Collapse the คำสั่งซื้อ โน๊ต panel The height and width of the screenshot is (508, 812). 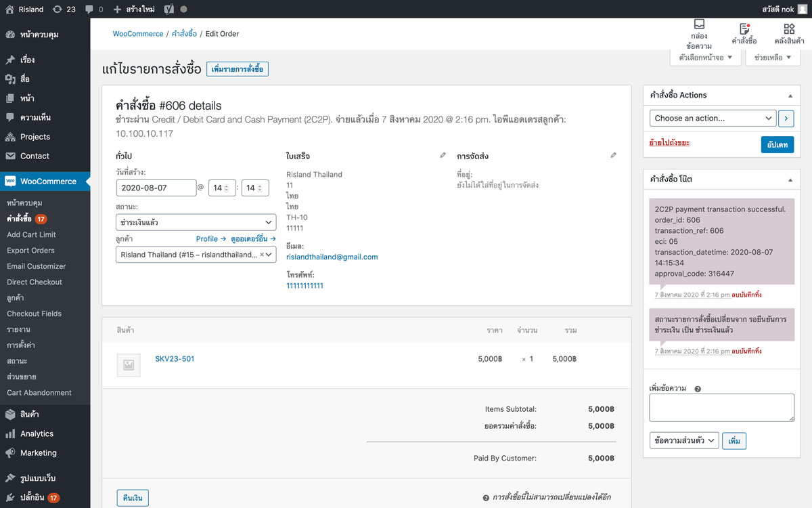[790, 179]
